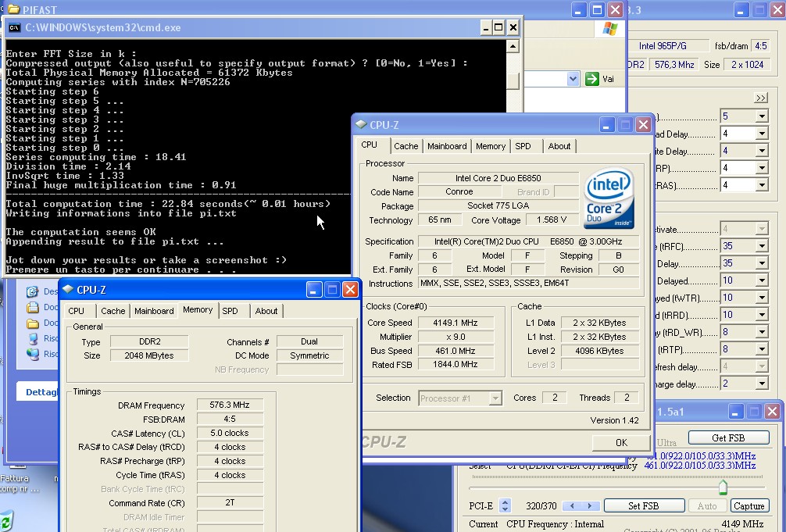The image size is (786, 532).
Task: Click the PCI-E up/down stepper
Action: pyautogui.click(x=505, y=505)
